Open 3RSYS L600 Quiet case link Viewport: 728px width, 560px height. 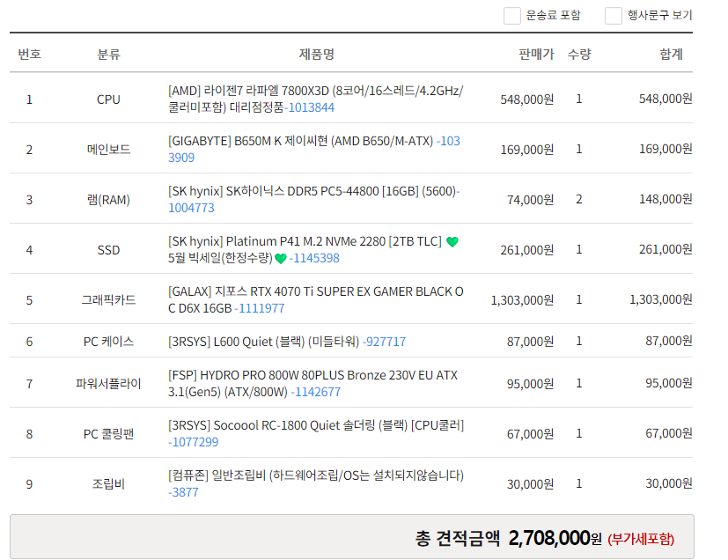(287, 342)
